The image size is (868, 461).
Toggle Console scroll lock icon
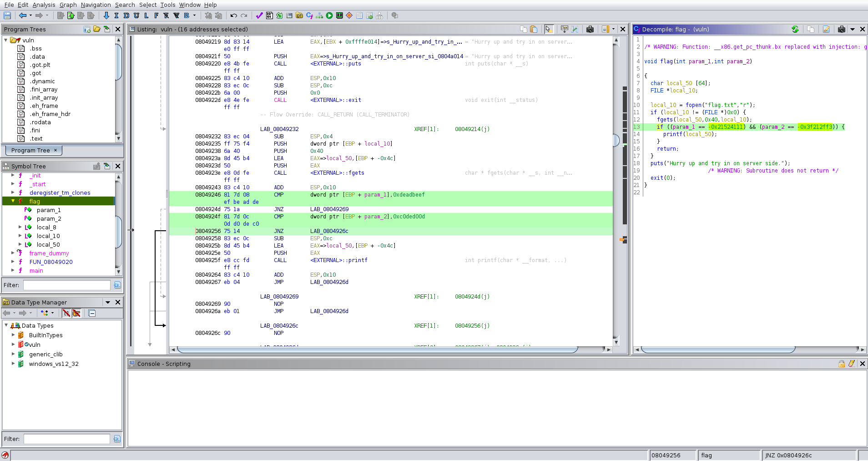(x=842, y=364)
